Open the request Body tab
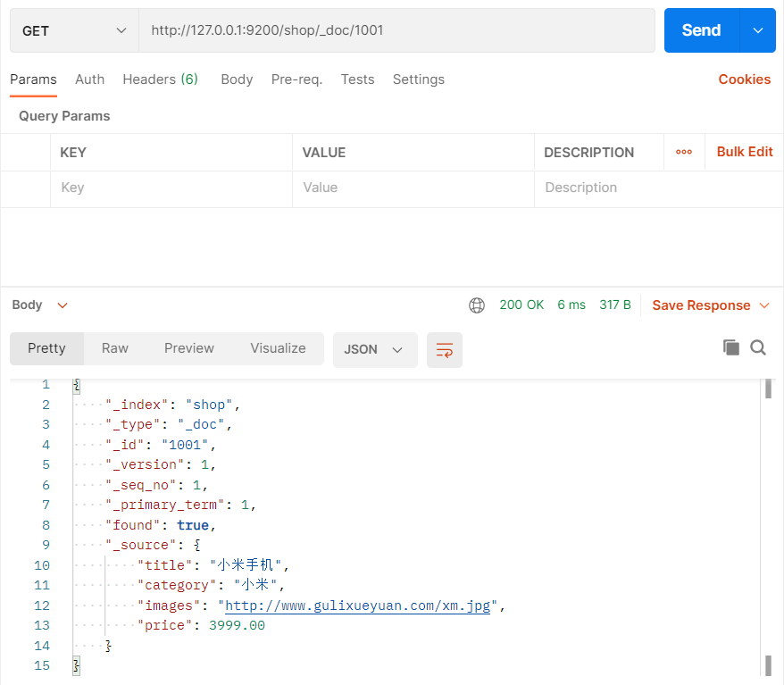The image size is (784, 685). tap(237, 79)
